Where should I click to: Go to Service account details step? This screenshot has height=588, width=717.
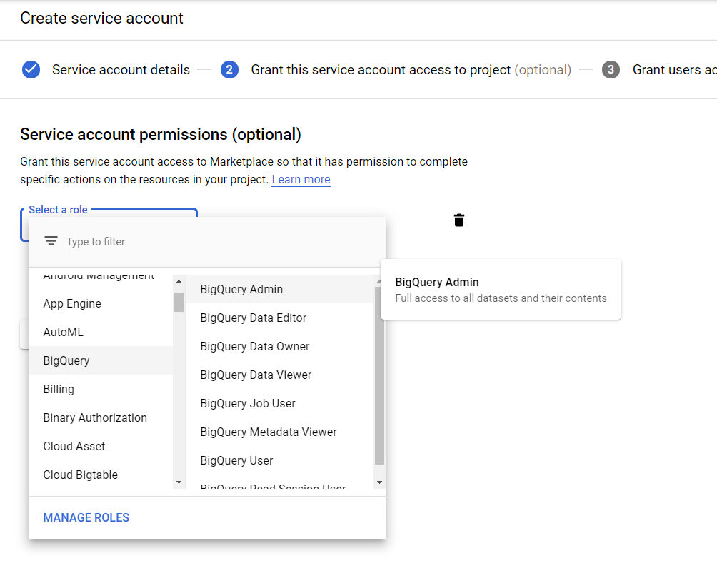(x=121, y=70)
